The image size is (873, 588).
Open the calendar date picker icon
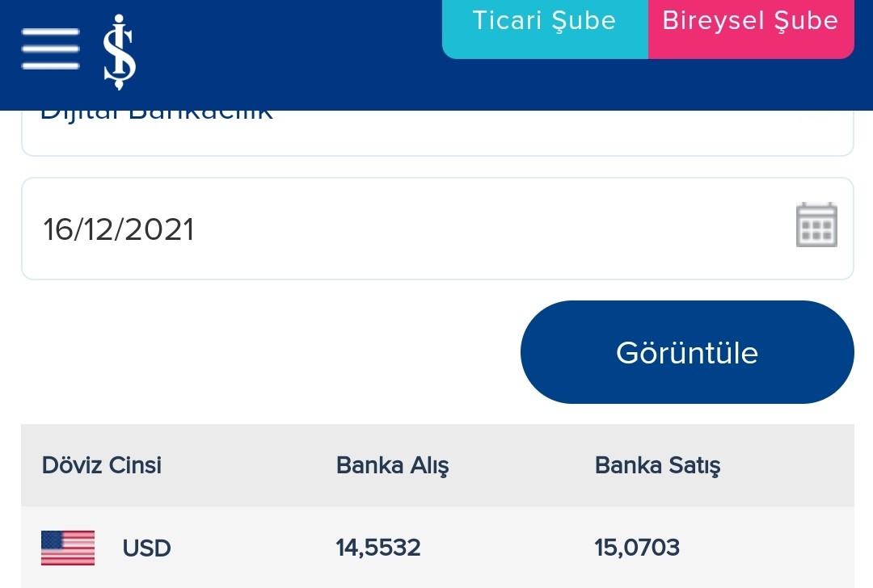pos(816,225)
